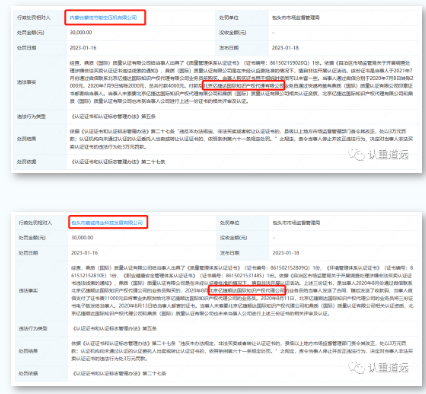The width and height of the screenshot is (426, 394).
Task: Open the blue 空压机有限公司 company link
Action: (x=103, y=18)
